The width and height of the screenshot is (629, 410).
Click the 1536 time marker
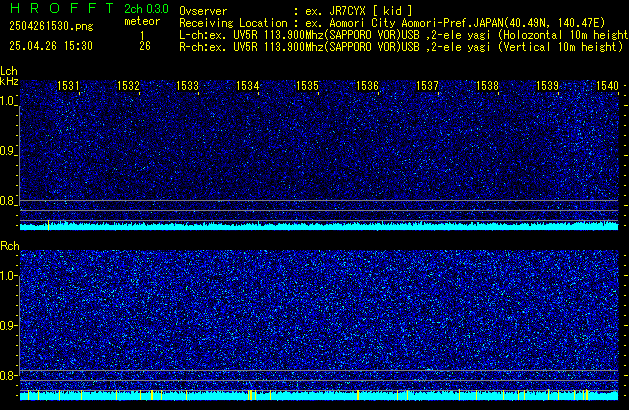[x=367, y=86]
